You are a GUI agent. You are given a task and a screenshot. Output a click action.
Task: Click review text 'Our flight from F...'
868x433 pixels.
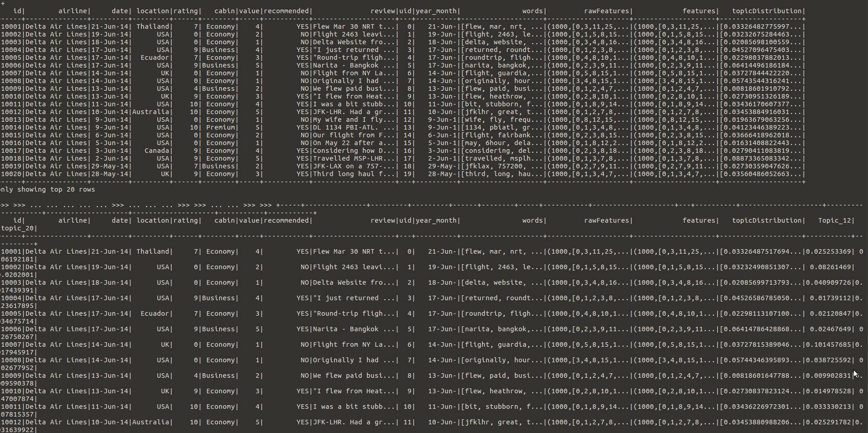coord(354,135)
